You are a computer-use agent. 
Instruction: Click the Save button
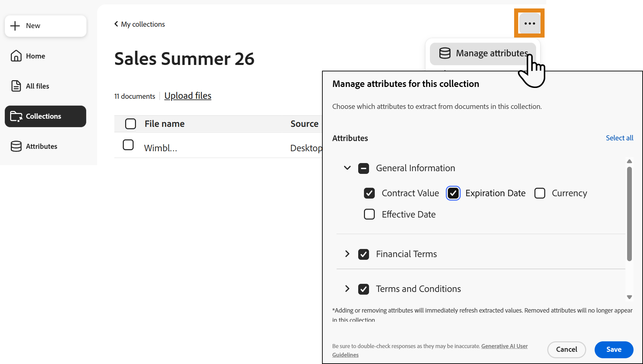614,349
